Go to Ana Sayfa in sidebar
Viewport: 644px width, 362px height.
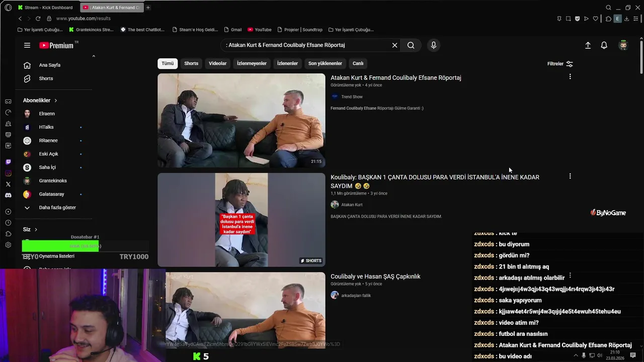[50, 65]
